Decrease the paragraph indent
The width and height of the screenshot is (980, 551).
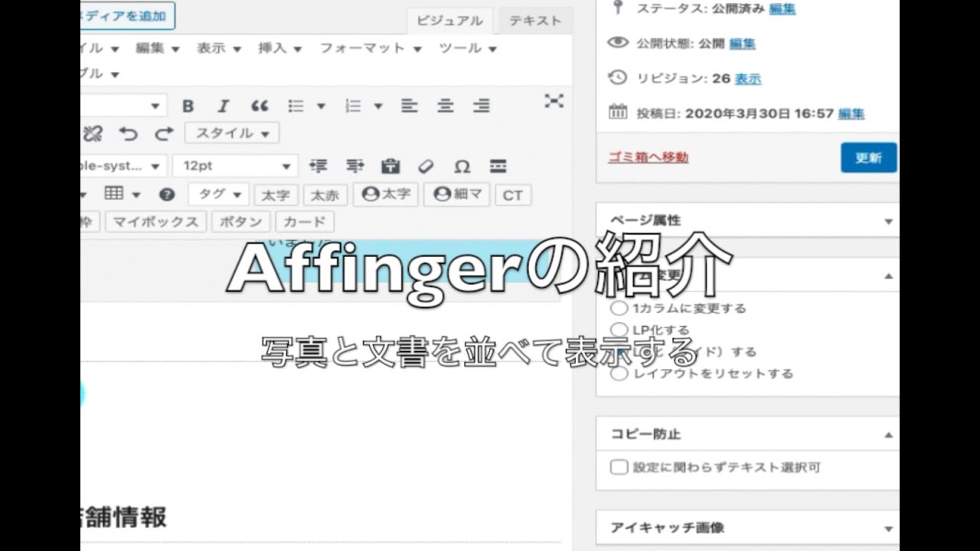pos(318,166)
